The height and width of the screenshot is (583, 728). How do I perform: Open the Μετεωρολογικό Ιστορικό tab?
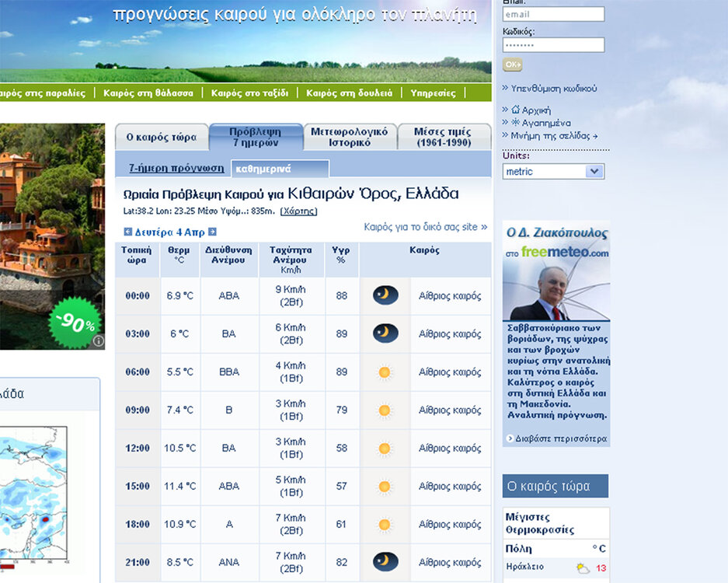point(350,137)
